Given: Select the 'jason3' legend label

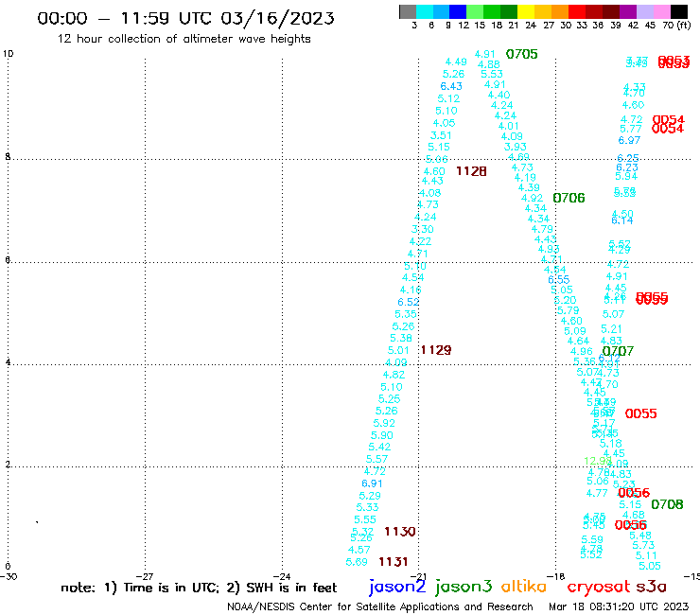Looking at the screenshot, I should (464, 587).
